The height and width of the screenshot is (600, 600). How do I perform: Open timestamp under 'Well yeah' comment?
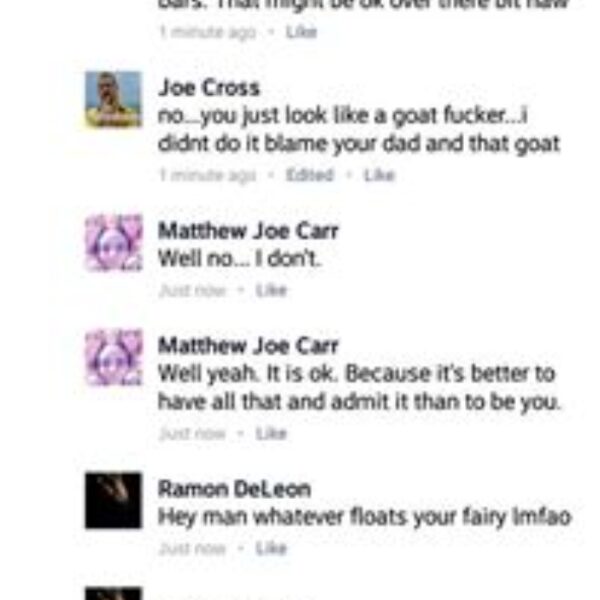point(192,434)
